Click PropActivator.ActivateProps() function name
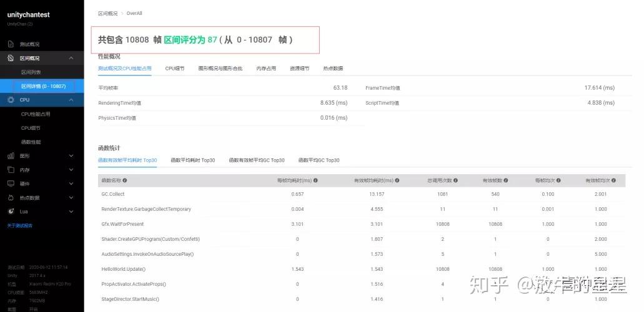 134,284
